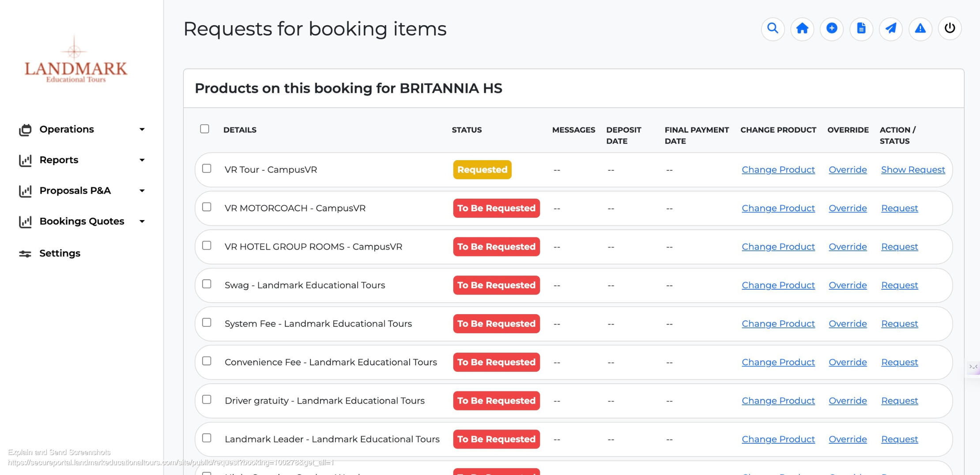The height and width of the screenshot is (475, 980).
Task: Open the Bookings Quotes menu item
Action: pyautogui.click(x=82, y=221)
